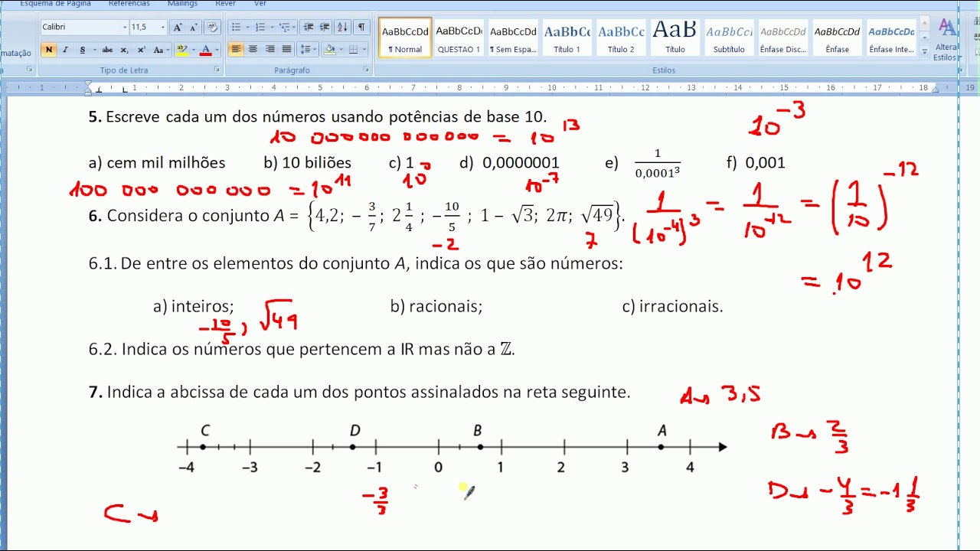Click the Alterar Estilos icon
The height and width of the screenshot is (551, 980).
point(948,38)
